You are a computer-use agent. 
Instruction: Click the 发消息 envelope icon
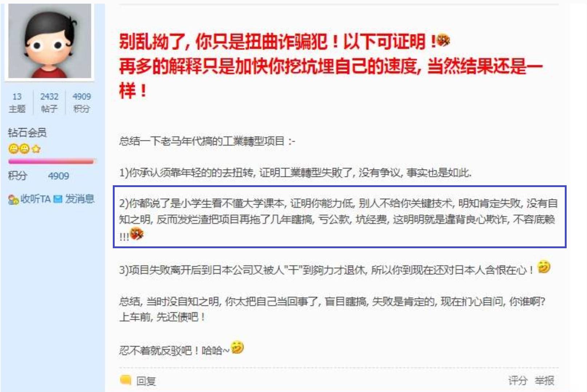pyautogui.click(x=58, y=199)
